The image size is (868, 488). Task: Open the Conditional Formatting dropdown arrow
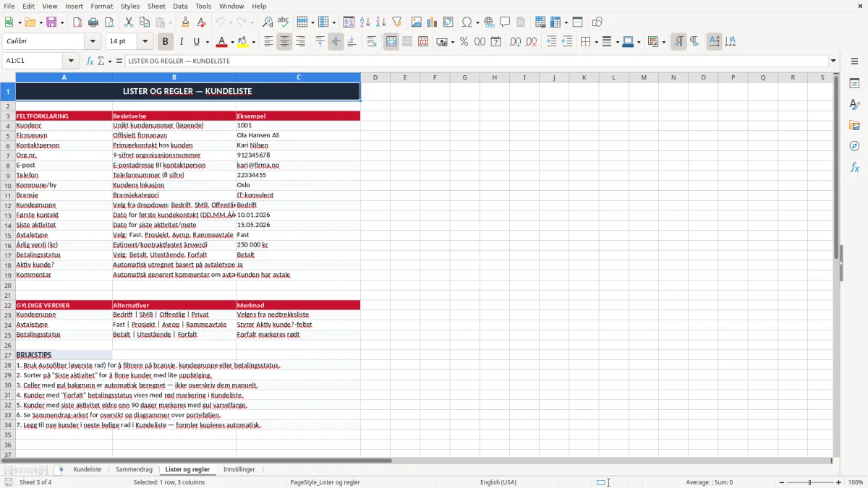(663, 42)
